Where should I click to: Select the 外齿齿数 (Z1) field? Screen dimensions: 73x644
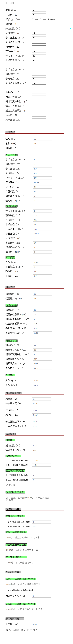point(39,28)
